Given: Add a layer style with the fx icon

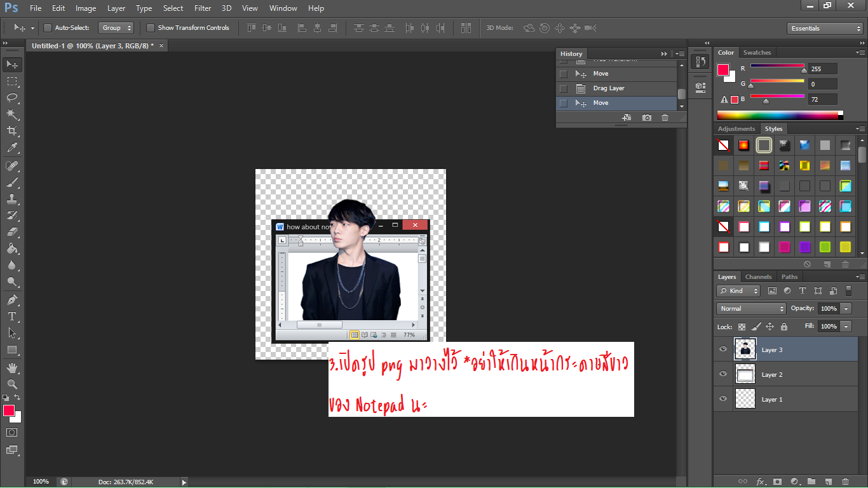Looking at the screenshot, I should [760, 482].
